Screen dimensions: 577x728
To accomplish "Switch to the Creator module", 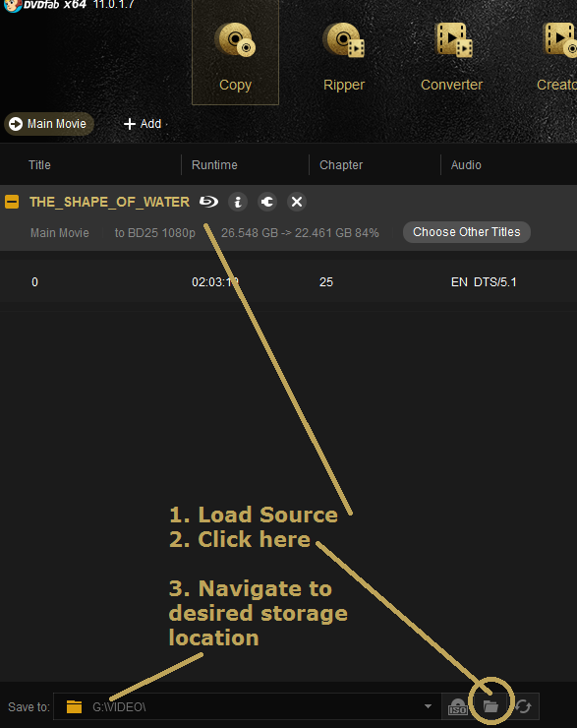I will coord(558,56).
